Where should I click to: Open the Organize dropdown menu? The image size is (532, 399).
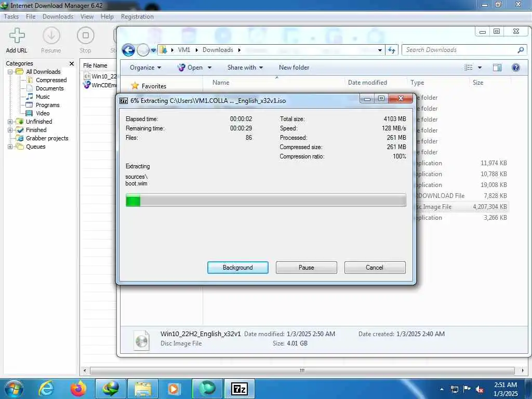(x=145, y=68)
